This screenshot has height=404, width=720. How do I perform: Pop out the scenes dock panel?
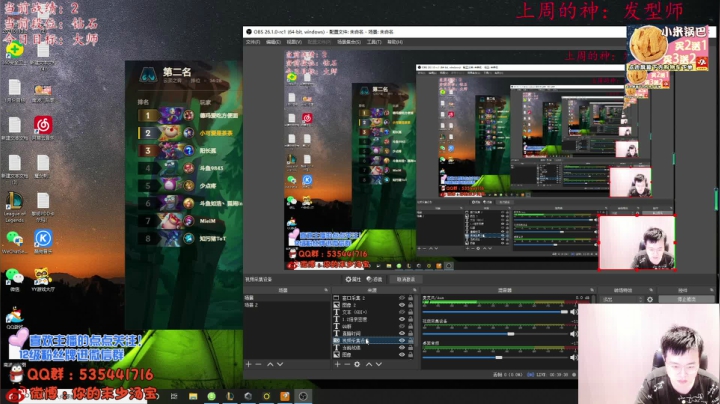point(326,290)
